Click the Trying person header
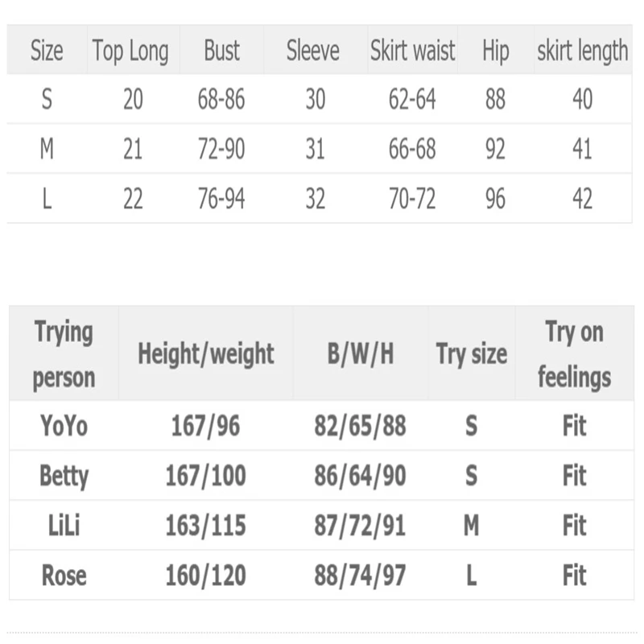 click(64, 354)
